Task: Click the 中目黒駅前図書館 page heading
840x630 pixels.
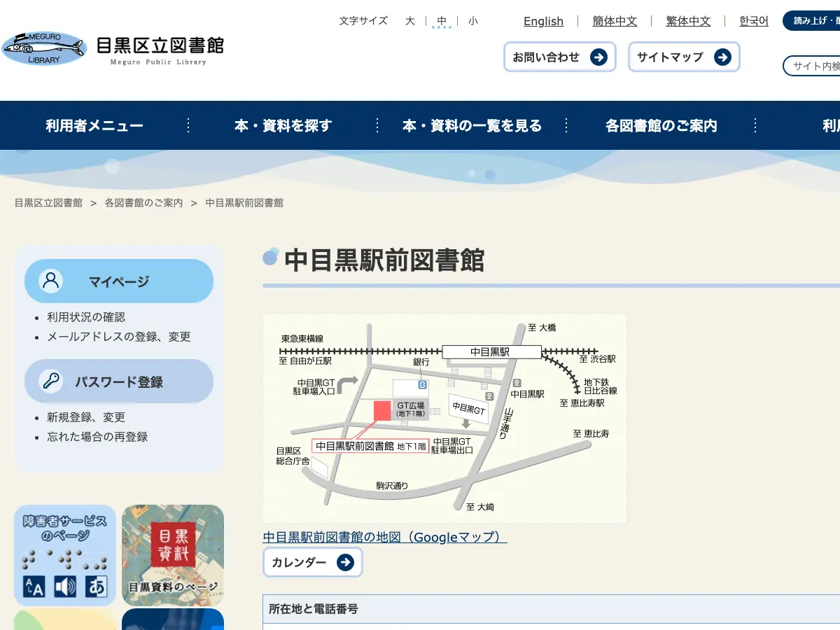Action: (384, 260)
